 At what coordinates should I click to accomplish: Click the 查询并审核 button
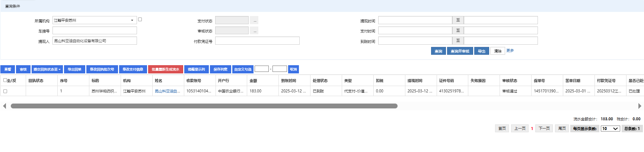(460, 51)
